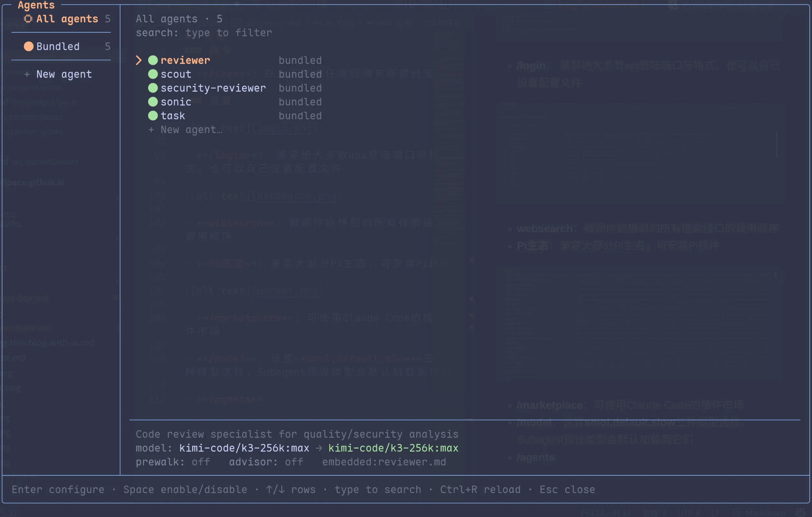The image size is (812, 517).
Task: Click the All agents · 5 header text
Action: tap(179, 19)
